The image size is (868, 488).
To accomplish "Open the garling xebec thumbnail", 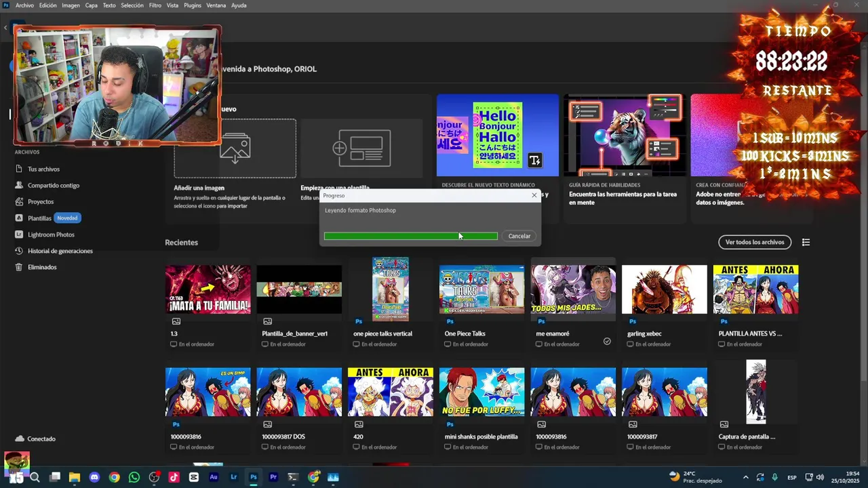I will (665, 289).
